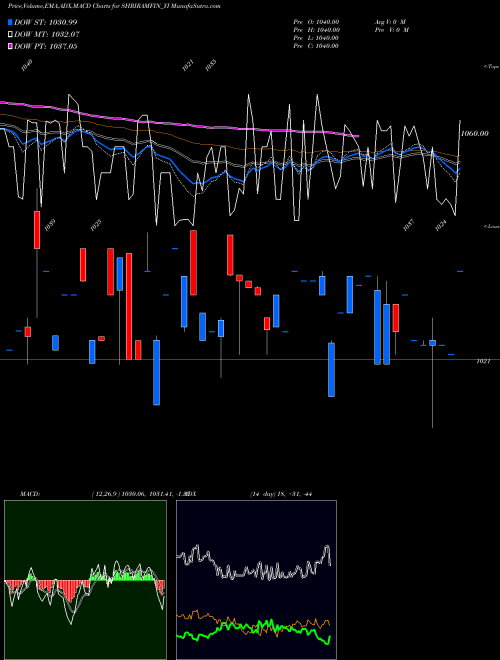Open the dark blue ADX indicator panel
Viewport: 500px width, 660px height.
(x=256, y=580)
